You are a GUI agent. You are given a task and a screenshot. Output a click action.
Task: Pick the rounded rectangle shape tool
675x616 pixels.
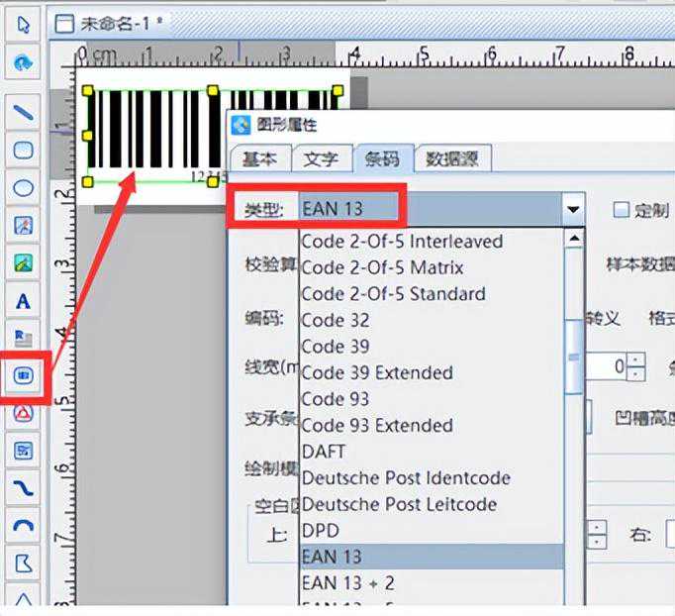(x=24, y=150)
